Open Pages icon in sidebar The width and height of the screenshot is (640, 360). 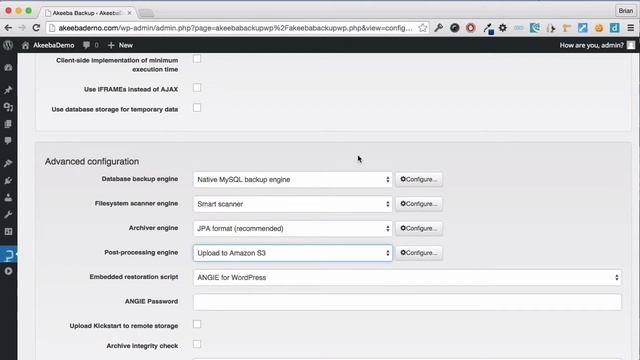tap(8, 124)
